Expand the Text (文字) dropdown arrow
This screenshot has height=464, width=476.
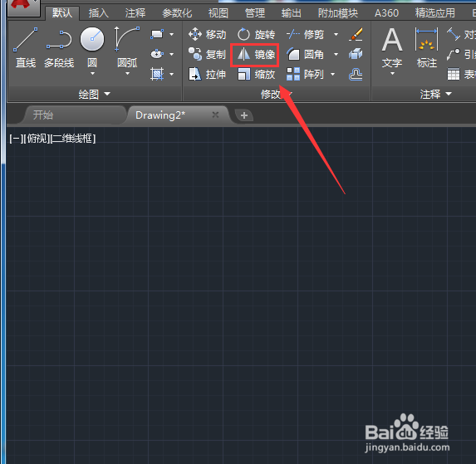[392, 73]
